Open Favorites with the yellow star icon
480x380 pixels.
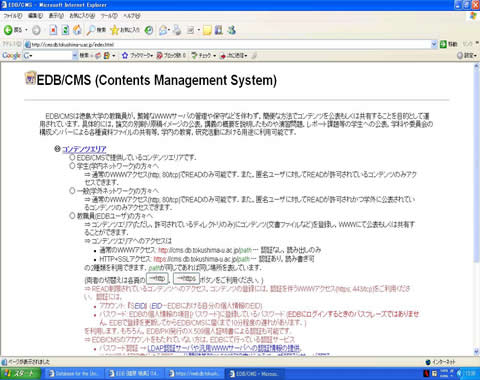tap(125, 30)
